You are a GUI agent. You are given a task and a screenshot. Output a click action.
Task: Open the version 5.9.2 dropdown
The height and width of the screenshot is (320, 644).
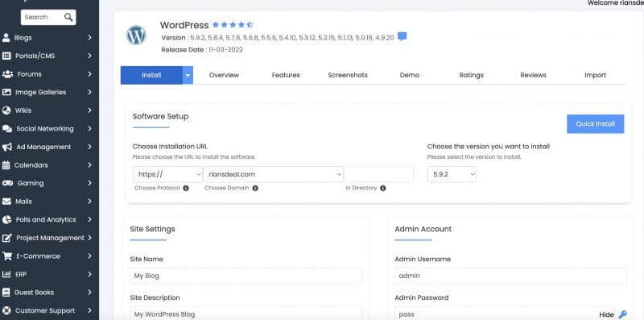(452, 174)
